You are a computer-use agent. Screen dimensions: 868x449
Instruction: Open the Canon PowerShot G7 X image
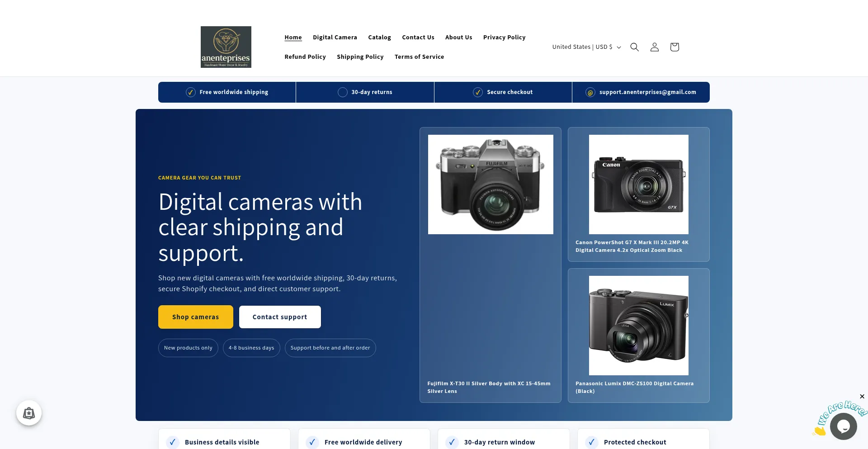pyautogui.click(x=639, y=184)
